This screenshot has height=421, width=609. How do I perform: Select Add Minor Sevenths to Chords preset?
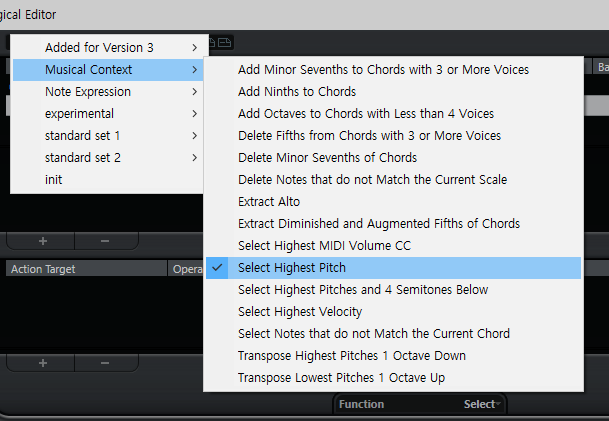click(x=393, y=70)
